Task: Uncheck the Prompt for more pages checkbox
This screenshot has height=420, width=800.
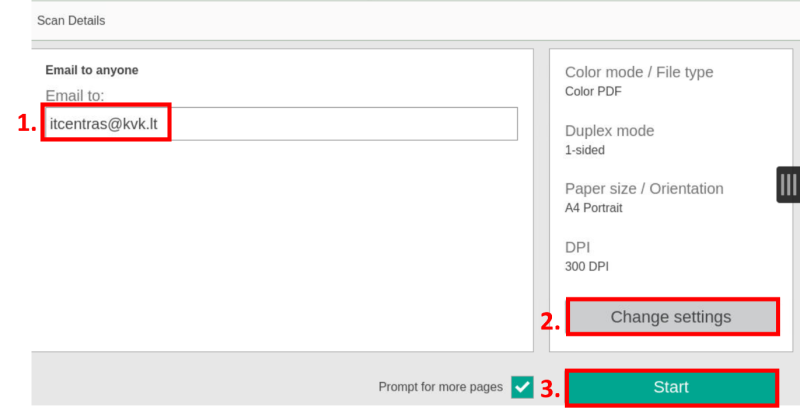Action: (x=522, y=387)
